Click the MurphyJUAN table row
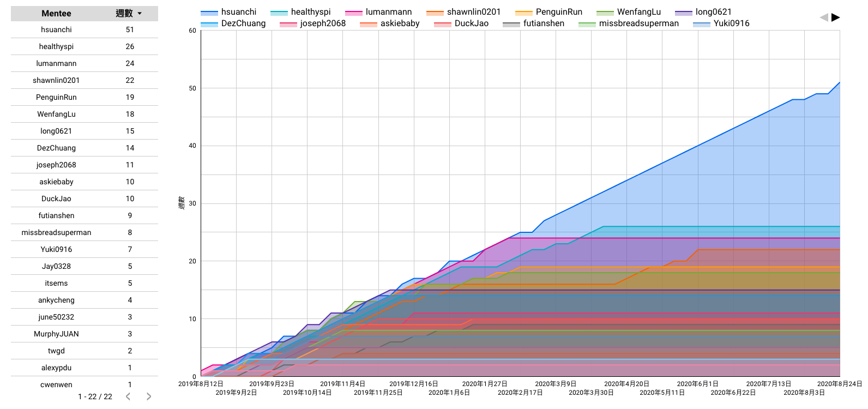 coord(85,334)
